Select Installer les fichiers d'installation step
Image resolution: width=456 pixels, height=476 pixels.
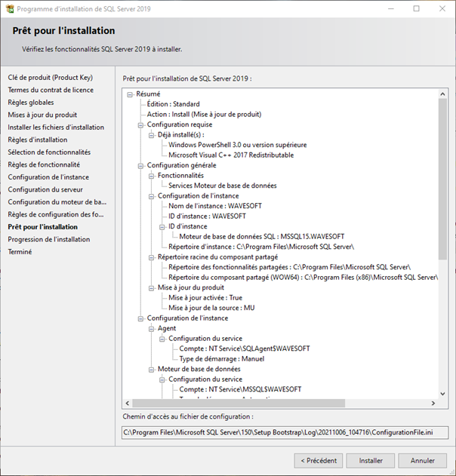click(x=56, y=127)
